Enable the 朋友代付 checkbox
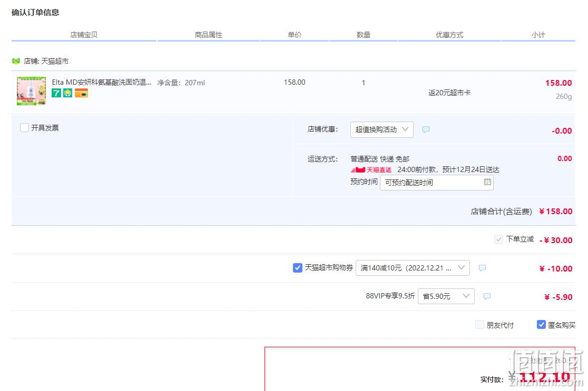588x391 pixels. [479, 325]
